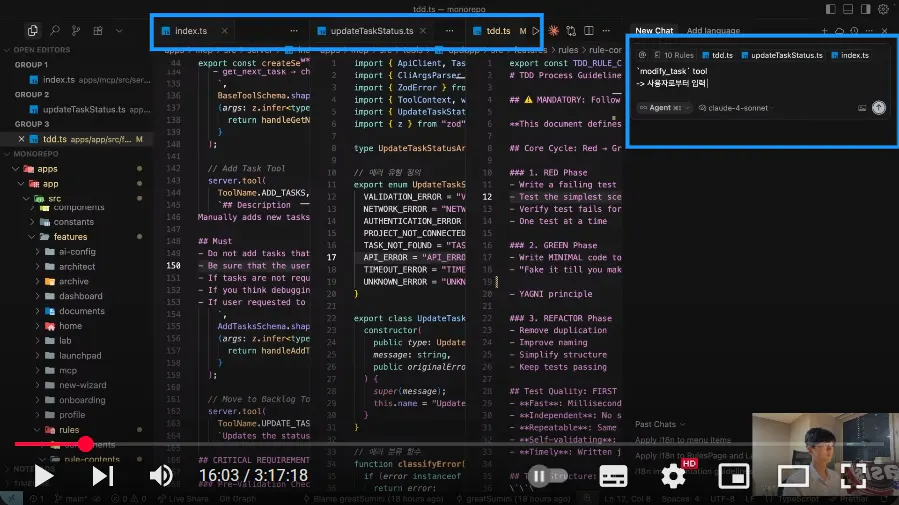Enable miniplayer mode
The image size is (899, 505).
pyautogui.click(x=733, y=476)
